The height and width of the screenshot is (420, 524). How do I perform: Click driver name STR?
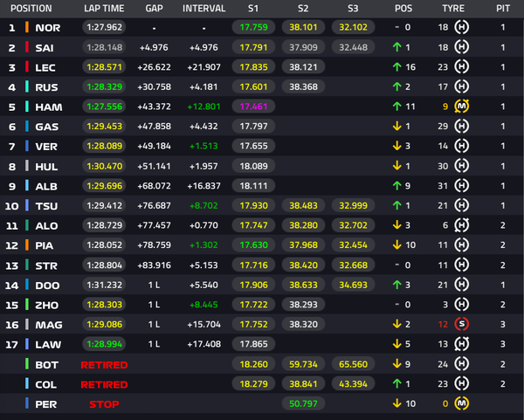point(46,265)
